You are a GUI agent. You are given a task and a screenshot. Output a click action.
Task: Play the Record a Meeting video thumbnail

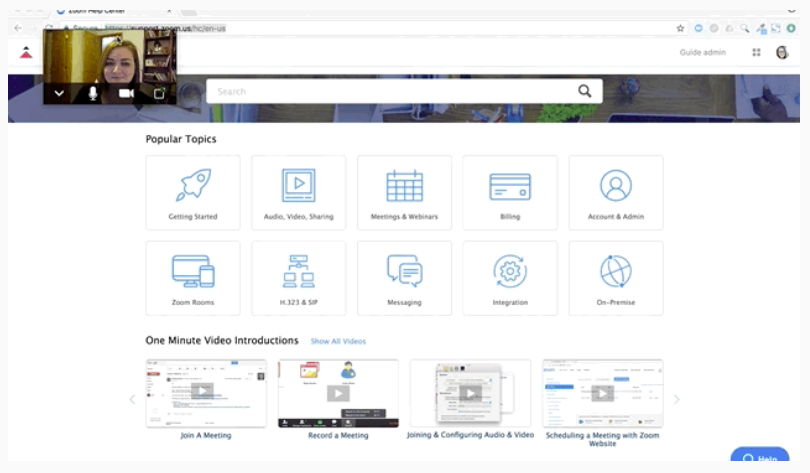click(x=338, y=393)
